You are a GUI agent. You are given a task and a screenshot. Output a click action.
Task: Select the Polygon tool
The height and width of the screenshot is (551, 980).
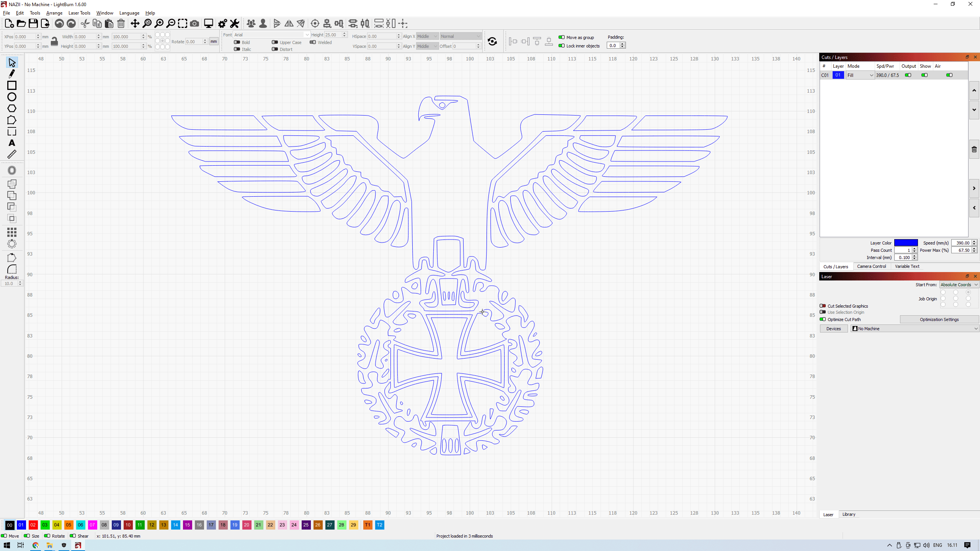[x=12, y=109]
